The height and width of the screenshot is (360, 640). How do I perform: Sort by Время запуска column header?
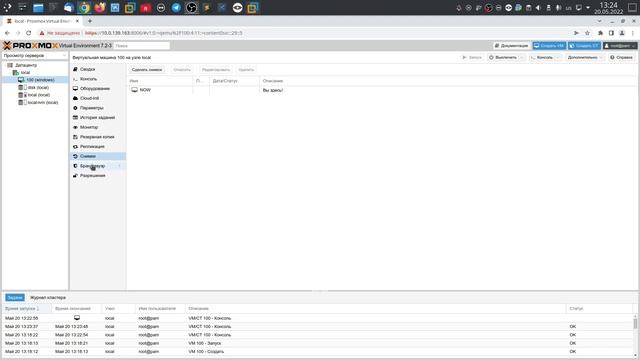27,309
